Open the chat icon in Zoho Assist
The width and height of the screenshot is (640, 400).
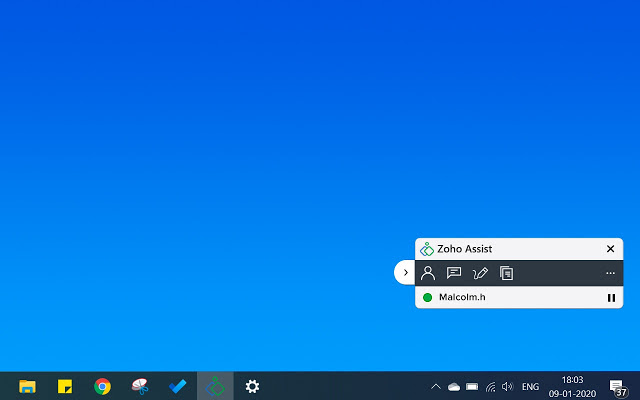tap(454, 273)
